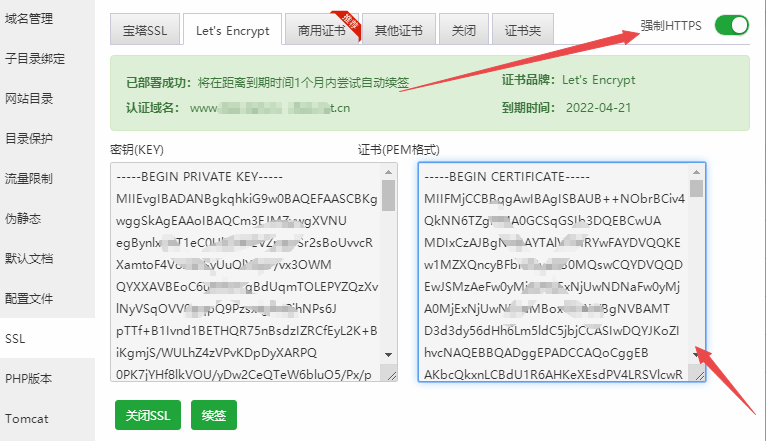Click the 认证域名 domain value
Viewport: 766px width, 441px height.
pyautogui.click(x=270, y=108)
